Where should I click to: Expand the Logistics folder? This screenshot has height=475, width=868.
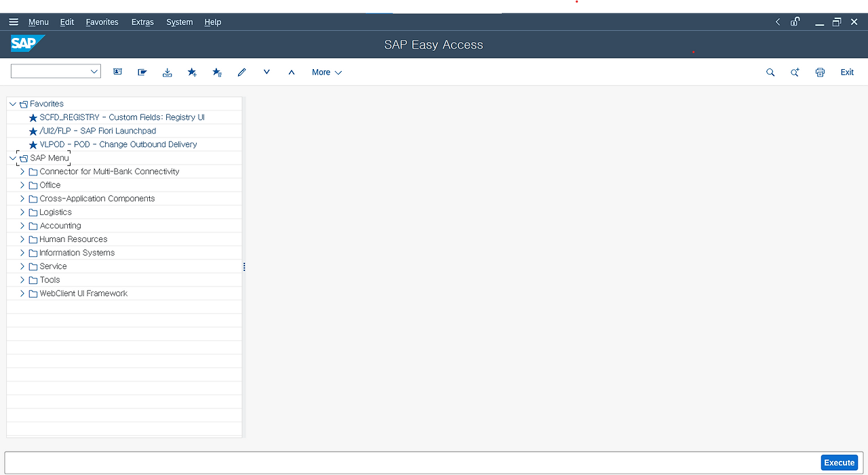pos(22,212)
